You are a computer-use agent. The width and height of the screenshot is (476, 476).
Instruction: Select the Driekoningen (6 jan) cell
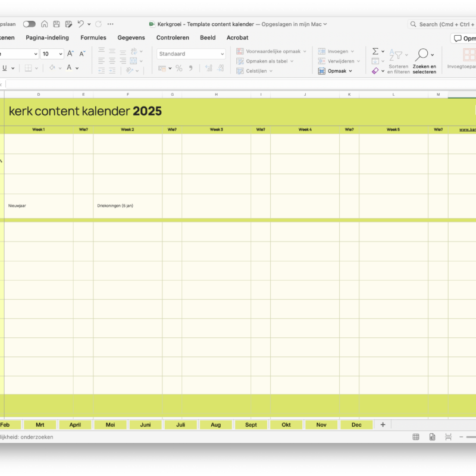127,206
